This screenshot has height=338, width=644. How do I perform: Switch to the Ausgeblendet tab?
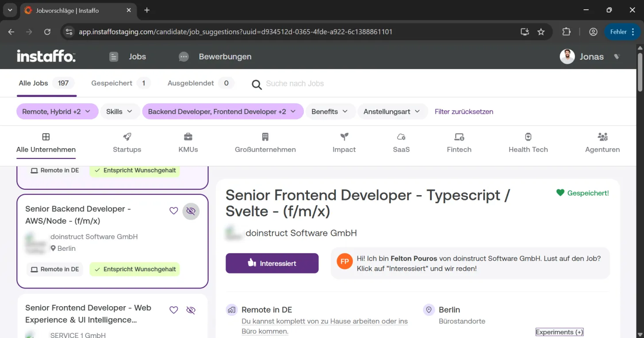[201, 83]
